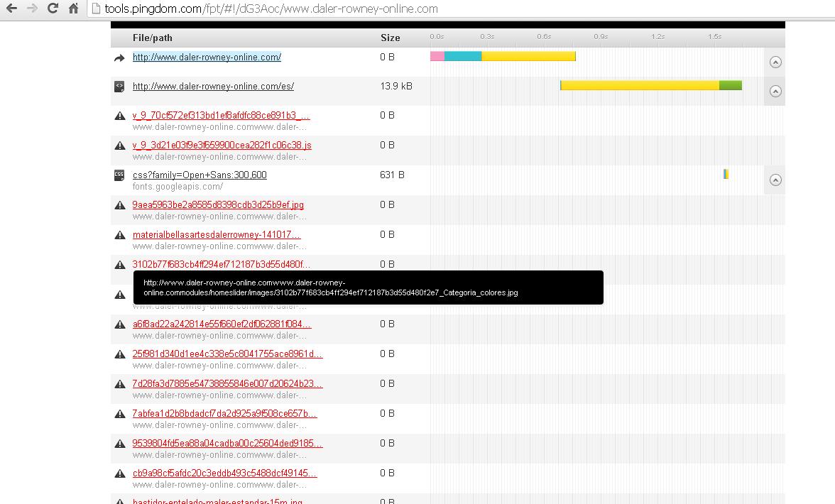Click the 13.9 kB size value
Viewport: 835px width, 504px height.
point(396,86)
